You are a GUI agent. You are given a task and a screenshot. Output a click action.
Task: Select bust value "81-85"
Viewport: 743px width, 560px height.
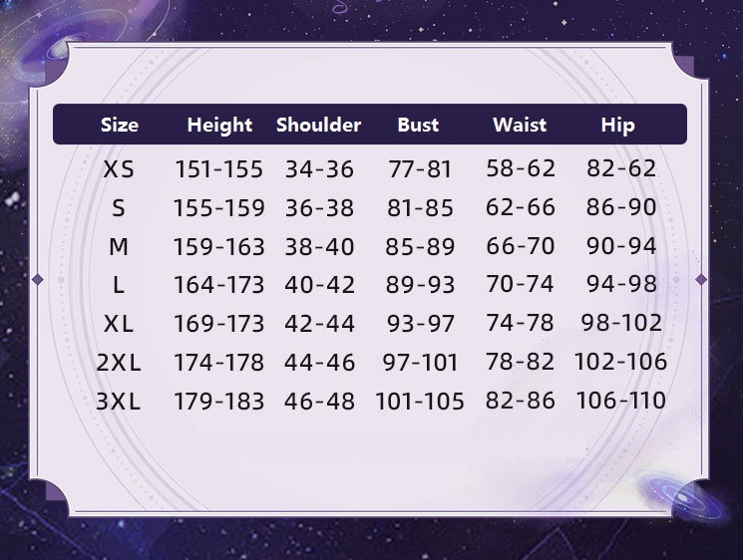tap(420, 208)
